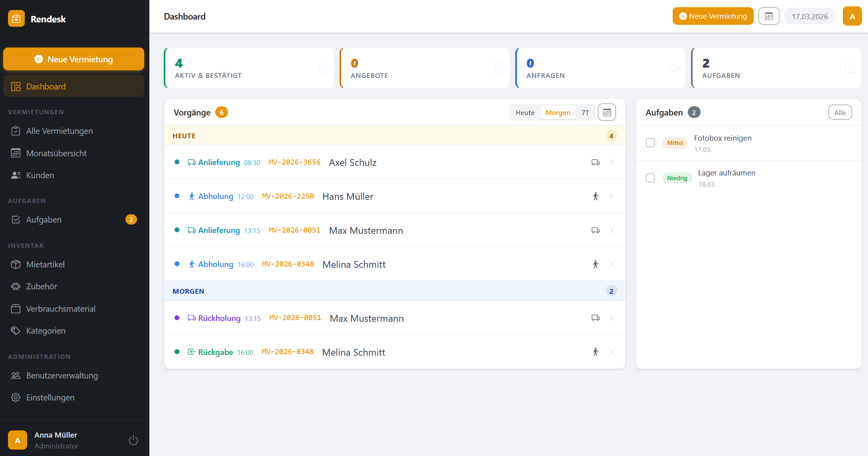Click the calendar icon next to Neue Vermietung
This screenshot has height=456, width=868.
pyautogui.click(x=769, y=16)
